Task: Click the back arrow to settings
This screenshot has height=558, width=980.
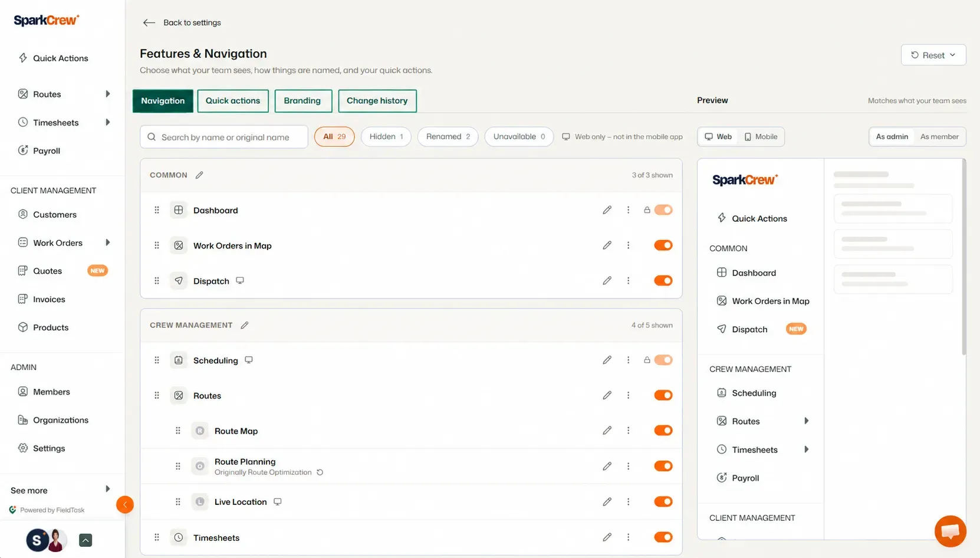Action: pos(149,22)
